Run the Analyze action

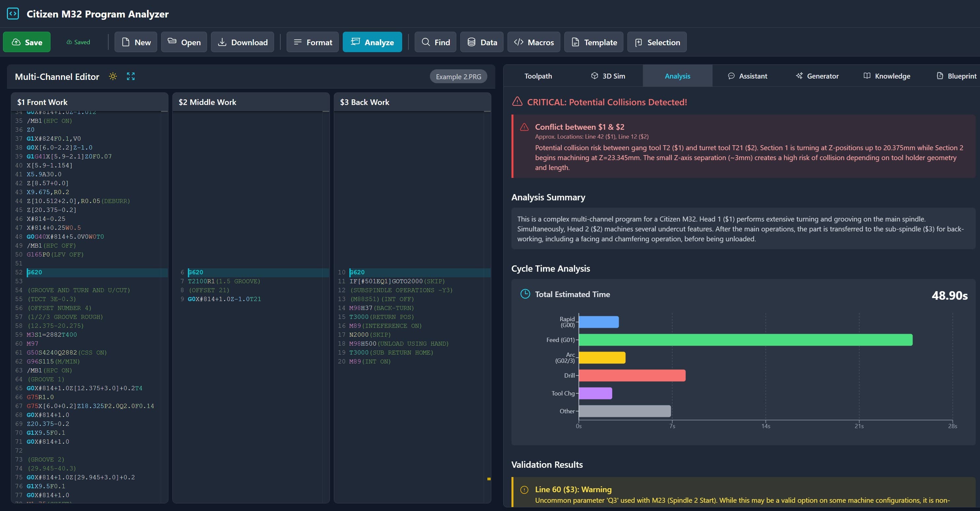372,42
